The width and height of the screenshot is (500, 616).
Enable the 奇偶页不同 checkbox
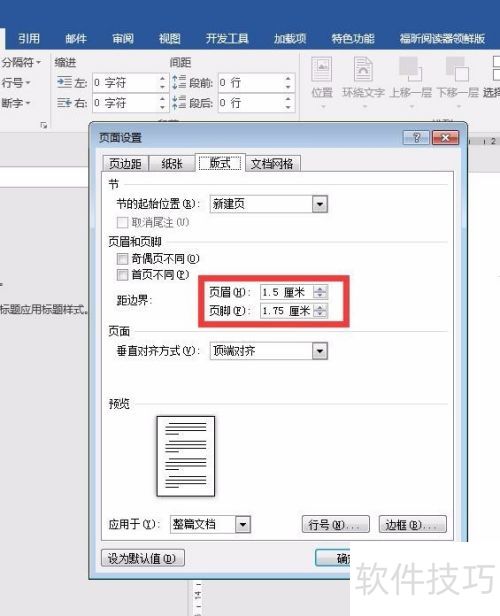click(x=122, y=259)
